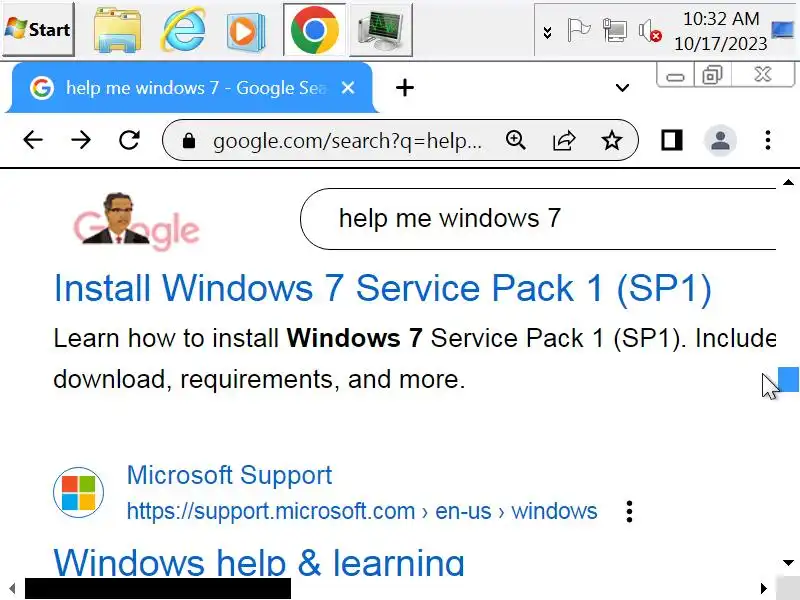Expand the tab search dropdown
Viewport: 800px width, 600px height.
[x=622, y=88]
